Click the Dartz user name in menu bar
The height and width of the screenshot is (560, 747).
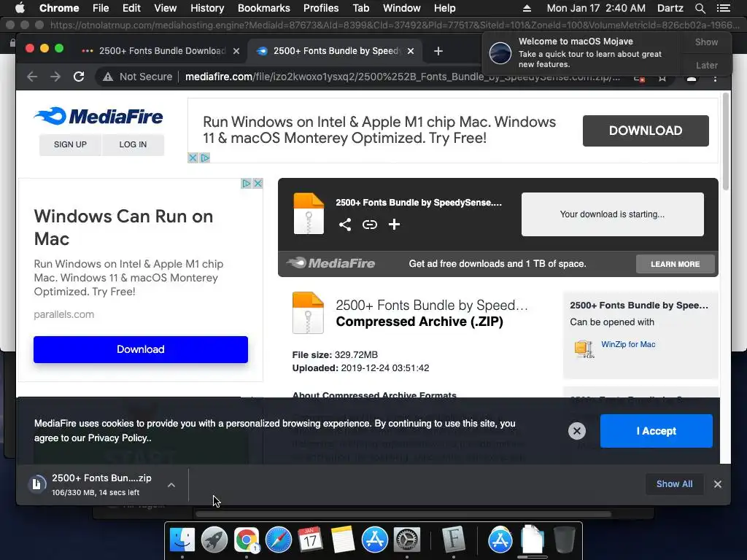(x=670, y=8)
